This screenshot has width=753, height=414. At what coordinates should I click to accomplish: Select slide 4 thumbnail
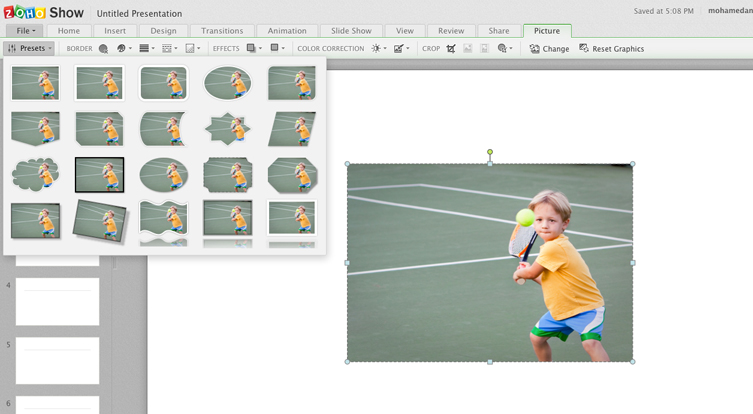coord(57,302)
